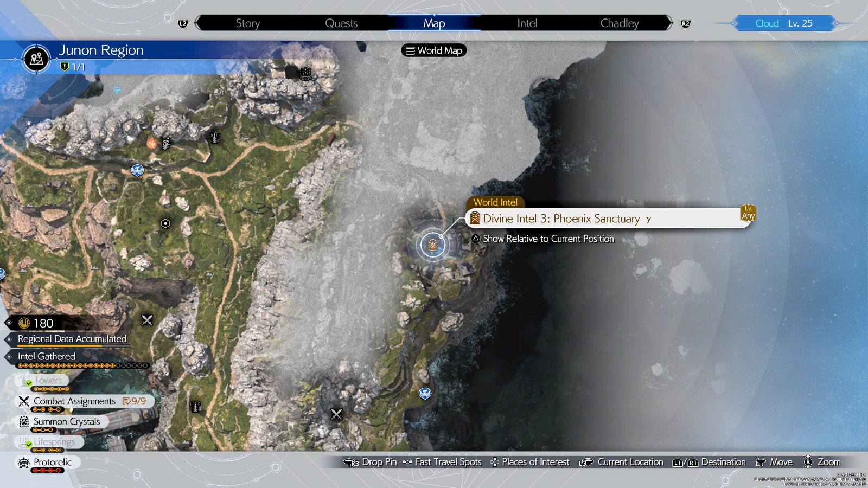Expand the Intel Gathered section

pos(46,356)
